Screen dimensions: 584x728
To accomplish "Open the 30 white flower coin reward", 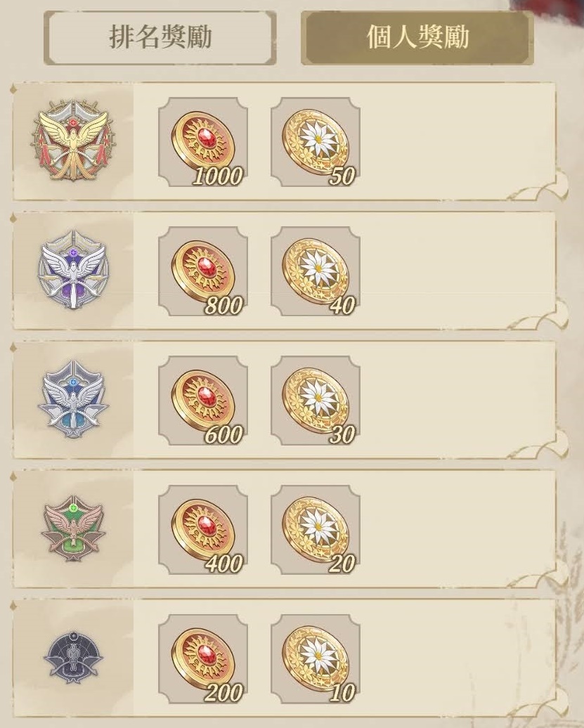I will coord(316,401).
